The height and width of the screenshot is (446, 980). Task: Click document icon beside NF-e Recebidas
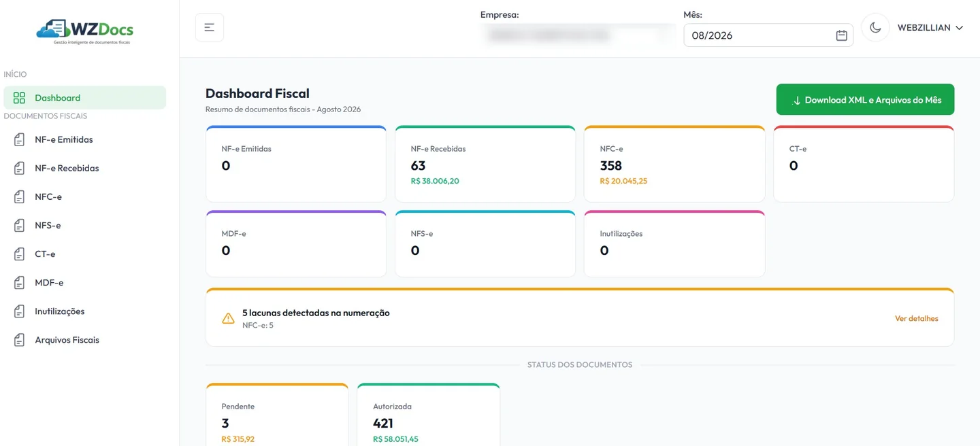20,168
